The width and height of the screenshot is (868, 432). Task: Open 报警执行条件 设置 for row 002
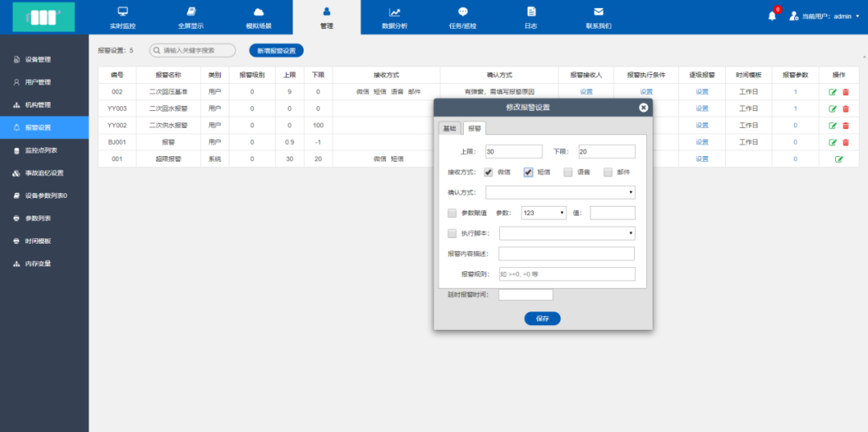(x=646, y=92)
